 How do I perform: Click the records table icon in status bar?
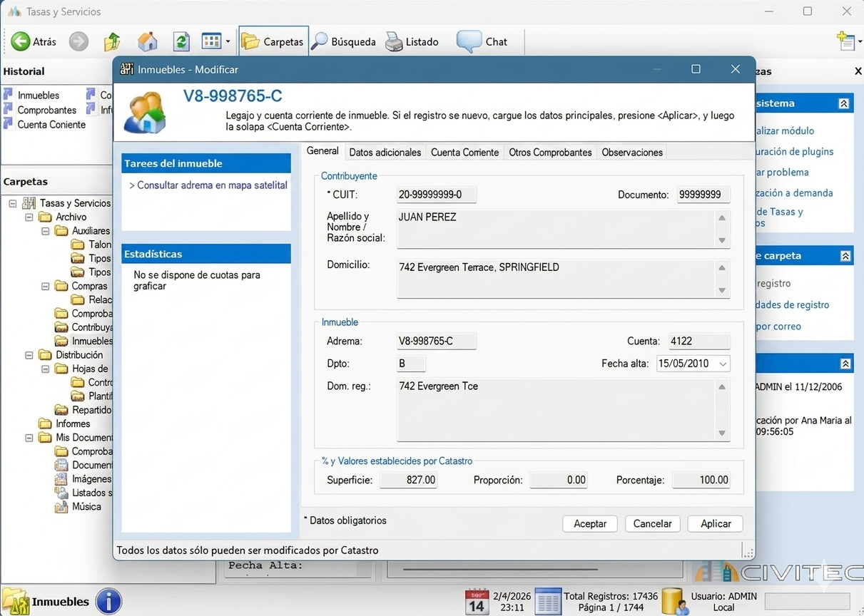548,602
